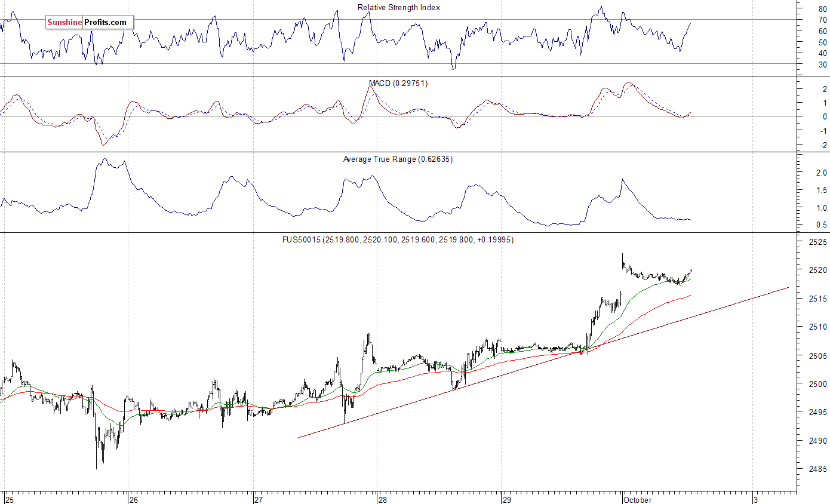Viewport: 830px width, 504px height.
Task: Click the RSI 80 axis label
Action: tap(822, 9)
